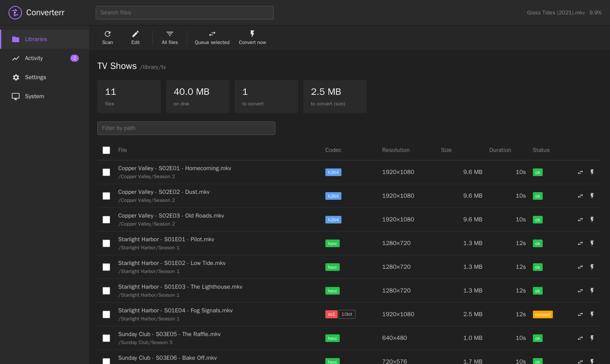This screenshot has width=610, height=364.
Task: Select the Dust.mkv checkbox
Action: (106, 196)
